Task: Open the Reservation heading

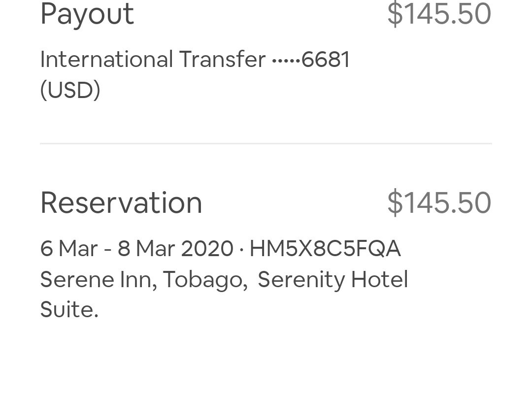Action: pos(121,202)
